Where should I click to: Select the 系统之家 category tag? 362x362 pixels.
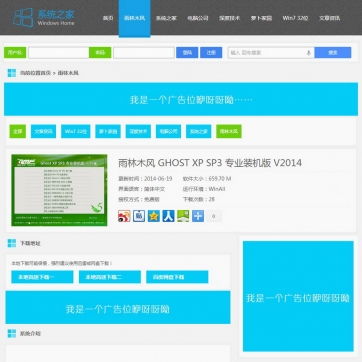click(x=199, y=131)
